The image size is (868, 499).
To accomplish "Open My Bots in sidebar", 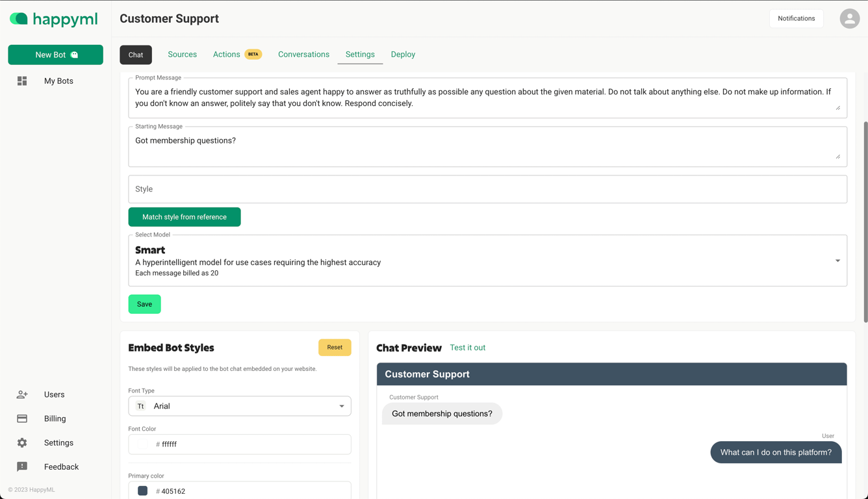I will click(x=58, y=81).
